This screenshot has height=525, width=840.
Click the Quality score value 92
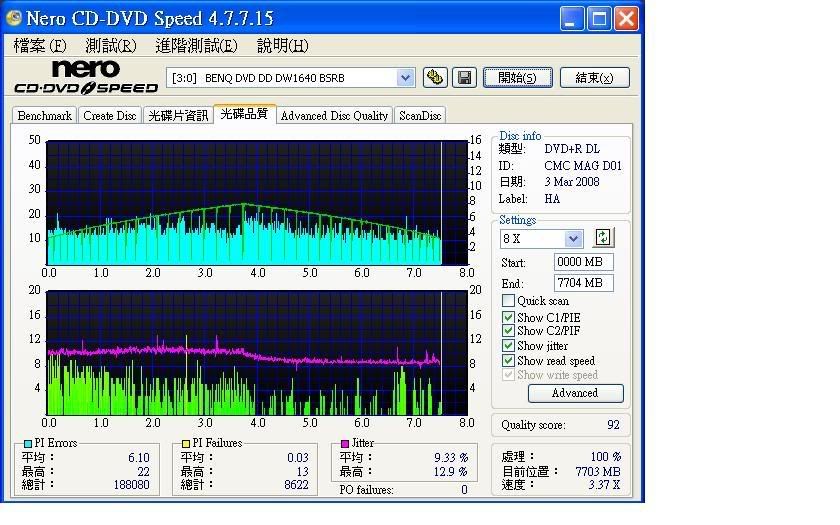tap(613, 425)
